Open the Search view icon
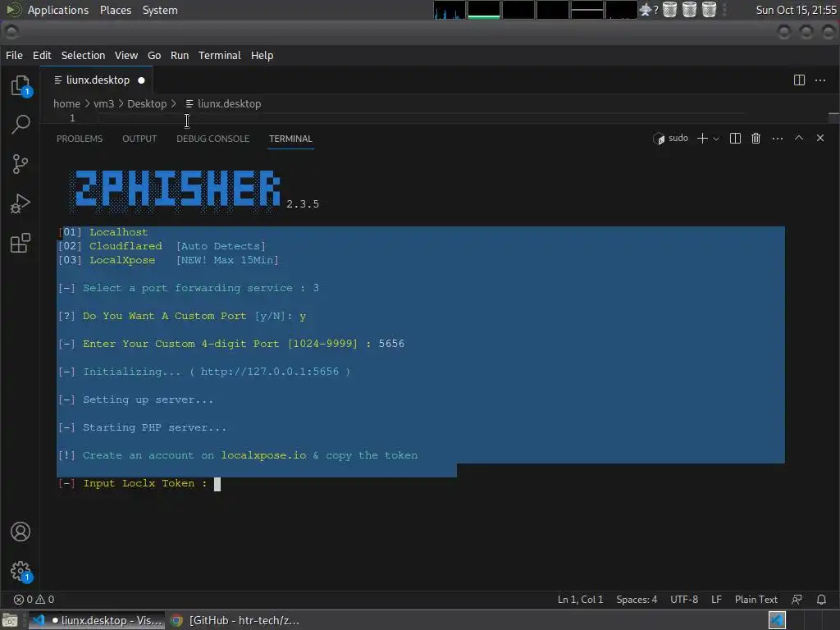The height and width of the screenshot is (630, 840). 21,125
